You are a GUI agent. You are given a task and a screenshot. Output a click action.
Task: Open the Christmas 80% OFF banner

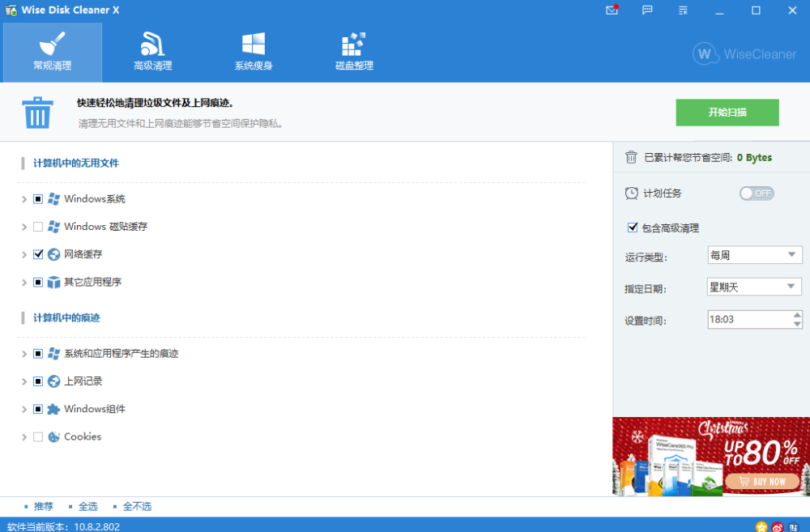[x=711, y=457]
